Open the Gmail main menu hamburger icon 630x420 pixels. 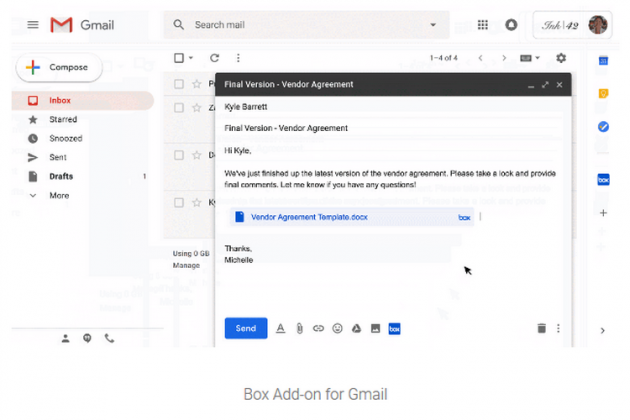(33, 25)
